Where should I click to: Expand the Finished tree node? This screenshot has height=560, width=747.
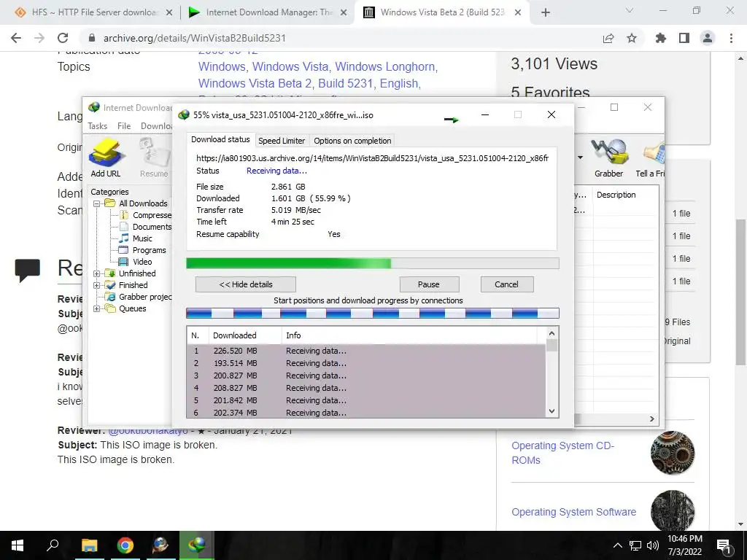(x=97, y=285)
